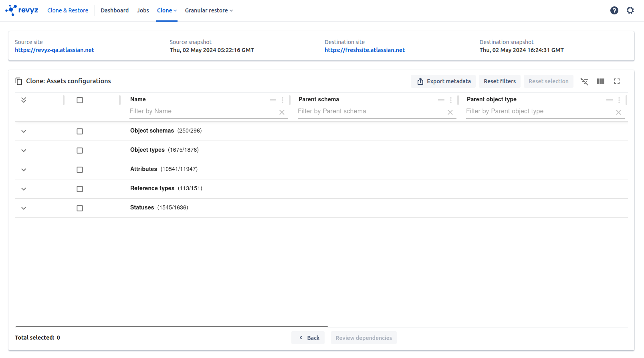Focus the Filter by Name field

coord(204,111)
